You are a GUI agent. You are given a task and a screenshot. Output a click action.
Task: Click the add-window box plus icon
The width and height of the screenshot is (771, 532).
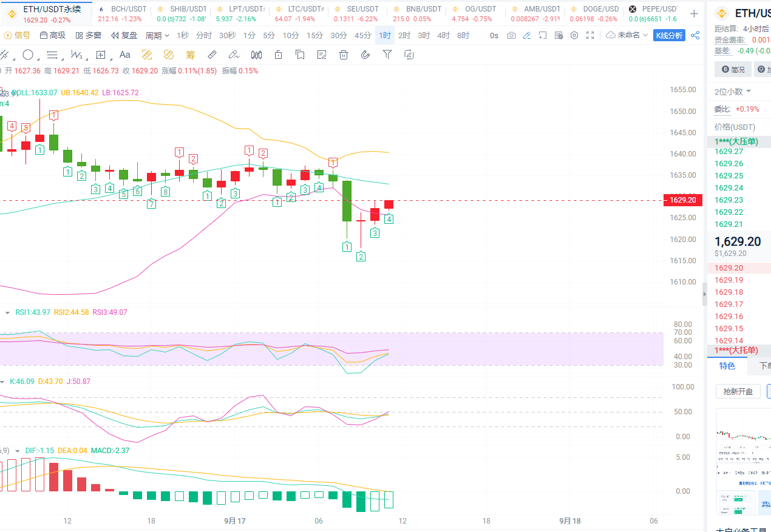[x=543, y=35]
